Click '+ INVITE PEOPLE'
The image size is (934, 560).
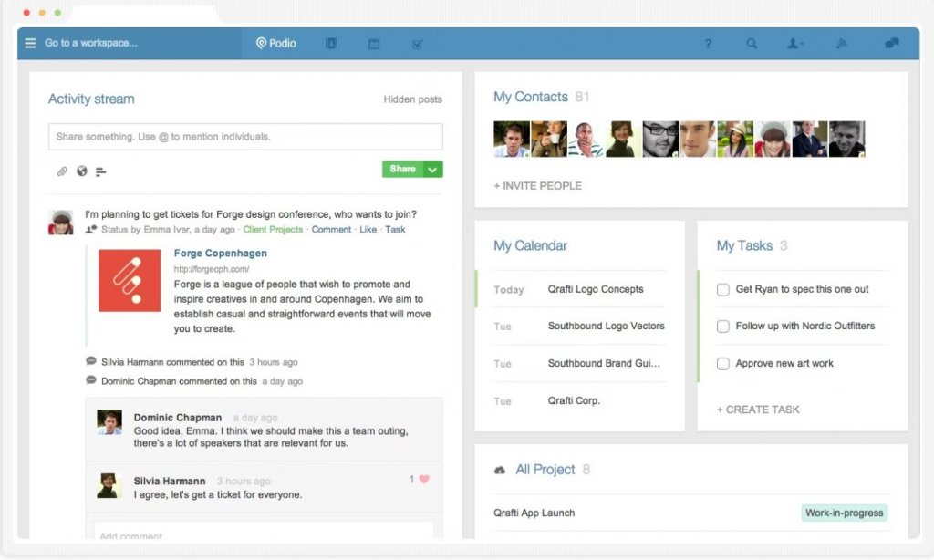pos(538,186)
